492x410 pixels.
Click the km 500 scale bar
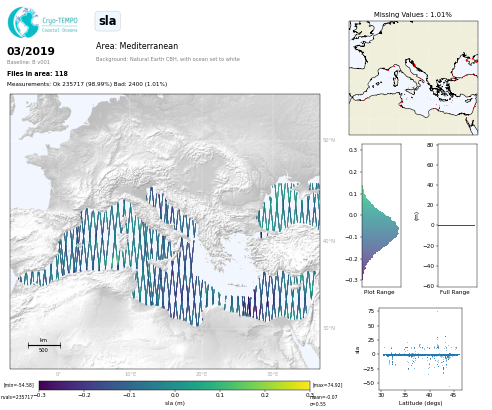click(x=44, y=345)
